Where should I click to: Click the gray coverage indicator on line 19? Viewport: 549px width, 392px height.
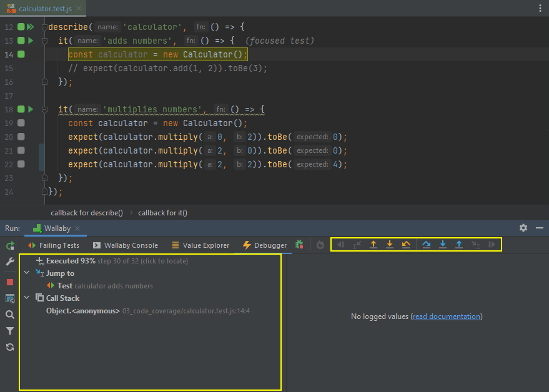pos(21,123)
